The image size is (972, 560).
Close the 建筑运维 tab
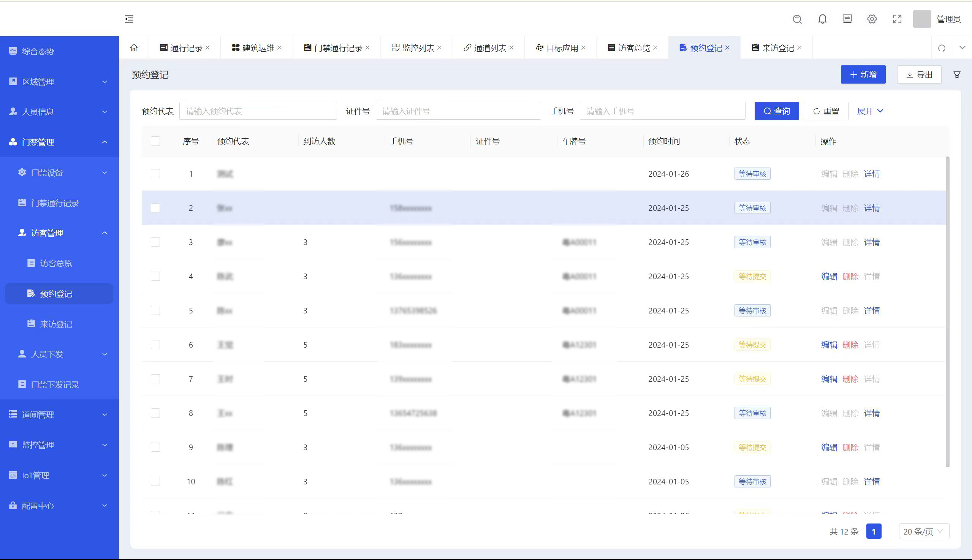[280, 47]
